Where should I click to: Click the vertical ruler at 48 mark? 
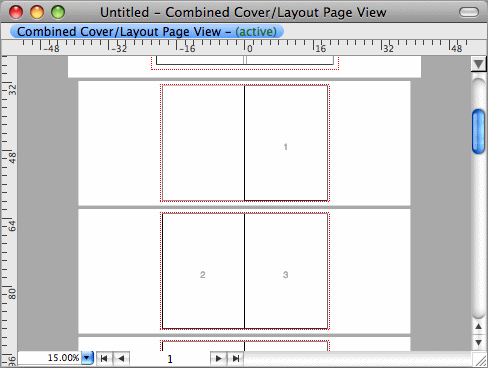coord(10,157)
